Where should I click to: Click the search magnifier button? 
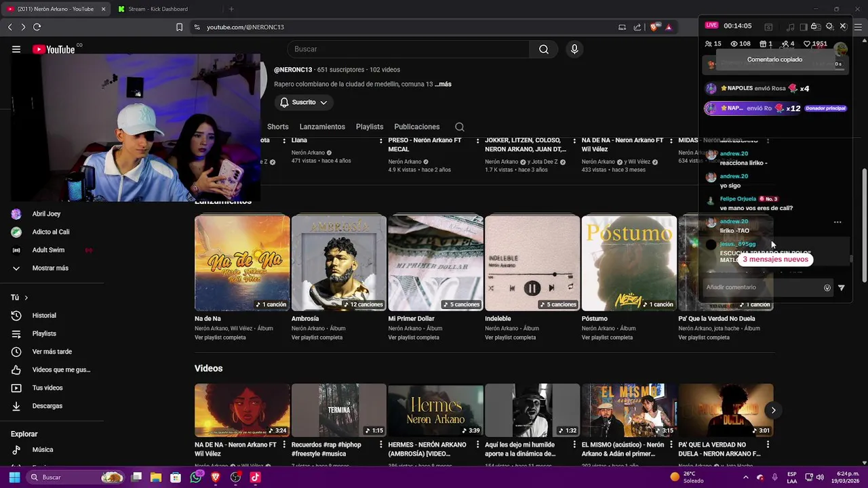pos(543,49)
